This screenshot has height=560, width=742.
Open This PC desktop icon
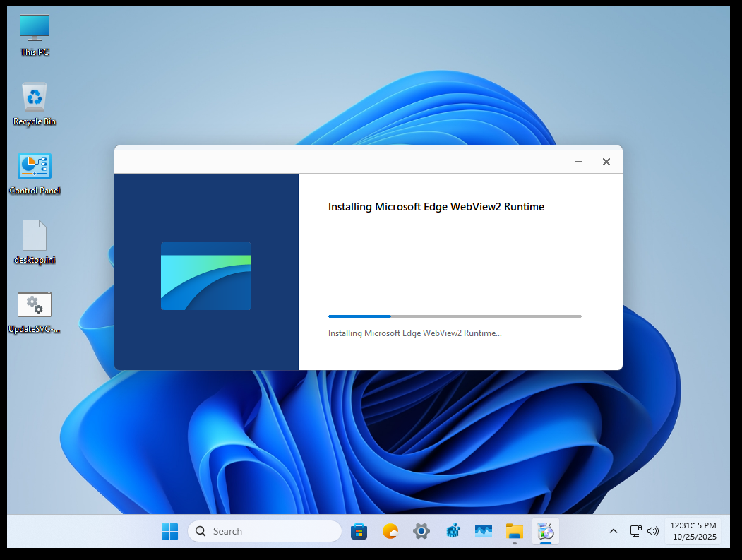(x=35, y=35)
